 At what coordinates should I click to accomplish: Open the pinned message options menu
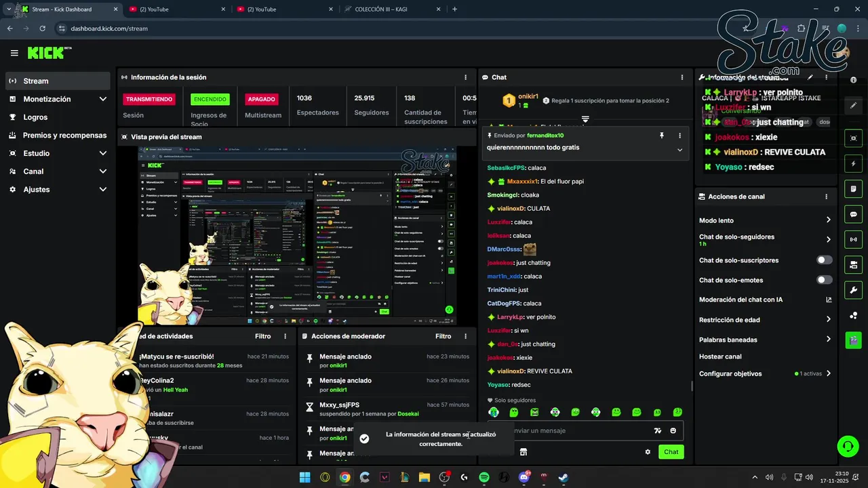pyautogui.click(x=679, y=136)
